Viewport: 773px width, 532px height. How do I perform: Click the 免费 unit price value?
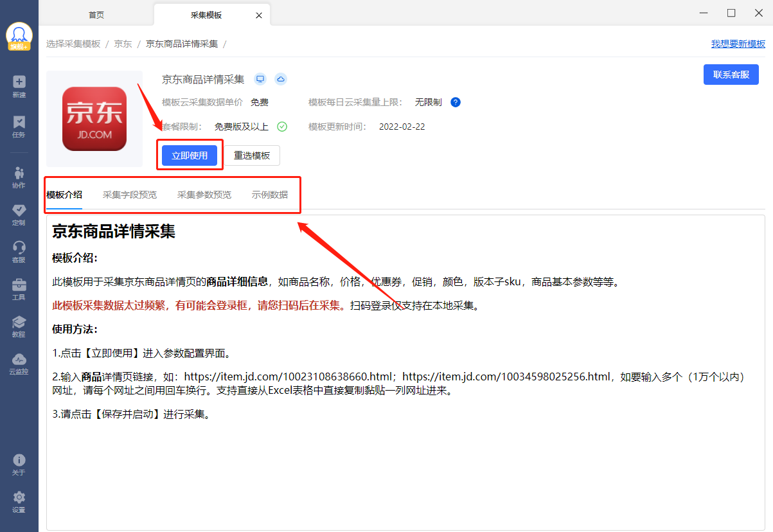point(260,102)
